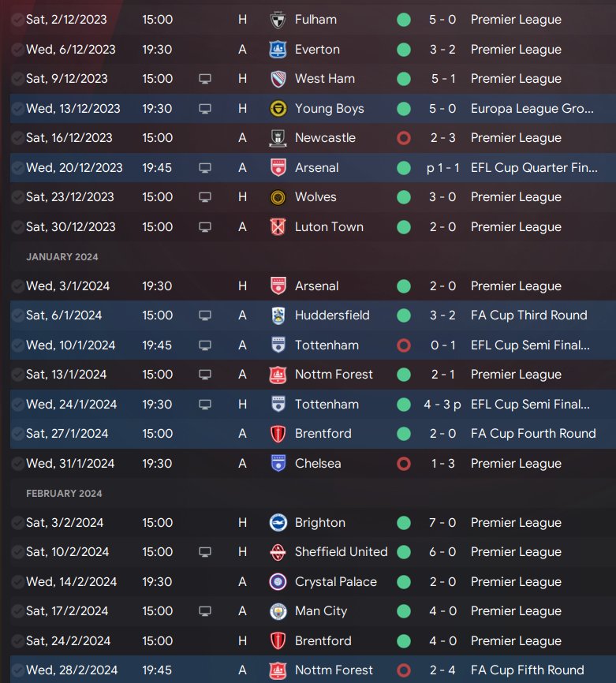Click the TV icon on West Ham row
The width and height of the screenshot is (616, 683).
pyautogui.click(x=205, y=79)
